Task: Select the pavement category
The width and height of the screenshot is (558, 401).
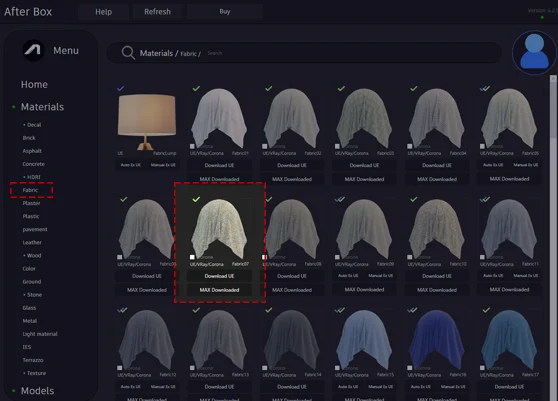Action: pos(35,229)
